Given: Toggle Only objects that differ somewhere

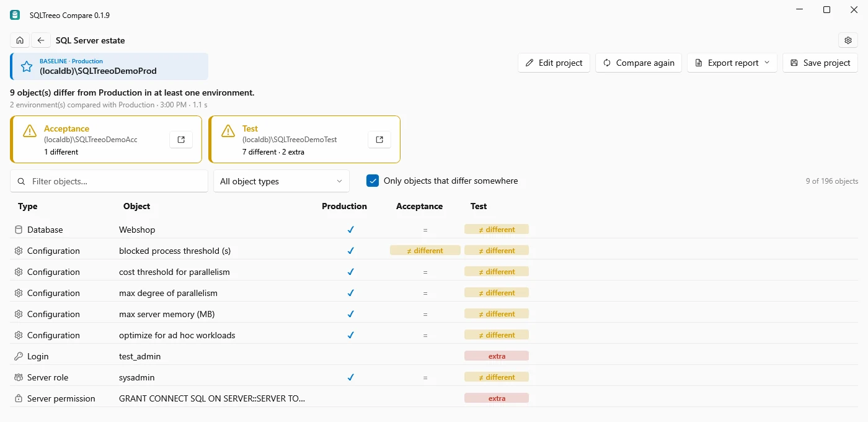Looking at the screenshot, I should 373,181.
